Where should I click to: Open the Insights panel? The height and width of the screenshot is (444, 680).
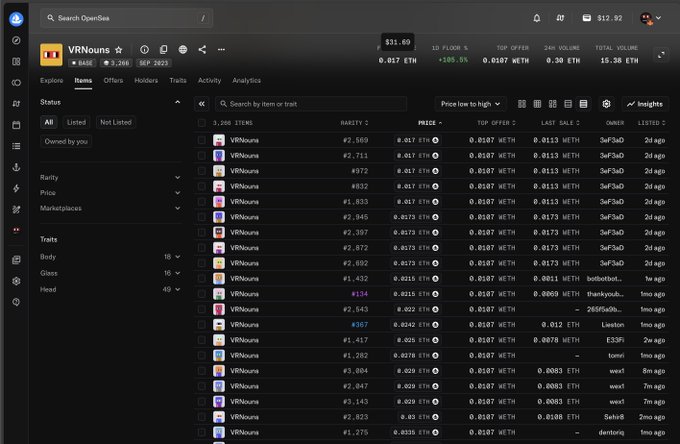(645, 104)
